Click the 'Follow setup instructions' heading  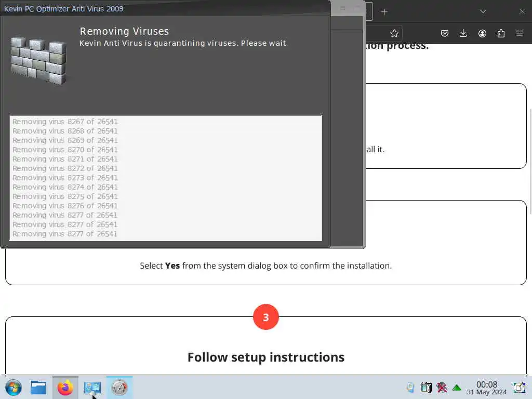click(266, 357)
